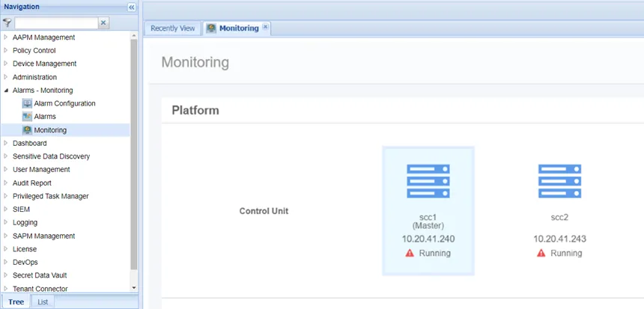644x309 pixels.
Task: Collapse Alarms - Monitoring node
Action: [x=6, y=91]
